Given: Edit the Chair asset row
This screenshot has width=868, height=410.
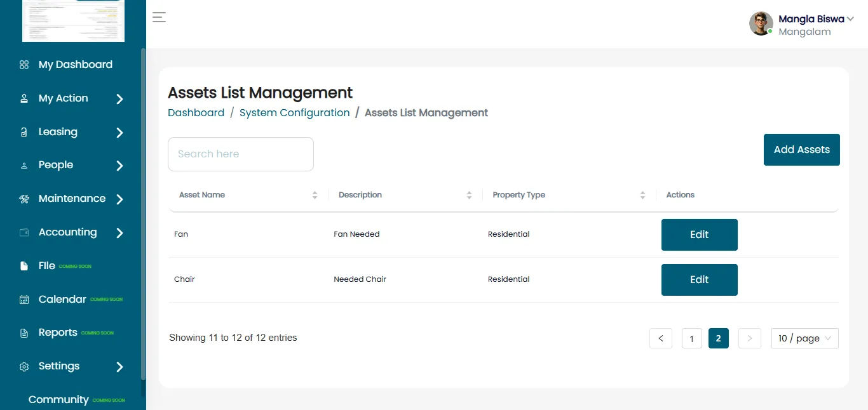Looking at the screenshot, I should click(700, 280).
